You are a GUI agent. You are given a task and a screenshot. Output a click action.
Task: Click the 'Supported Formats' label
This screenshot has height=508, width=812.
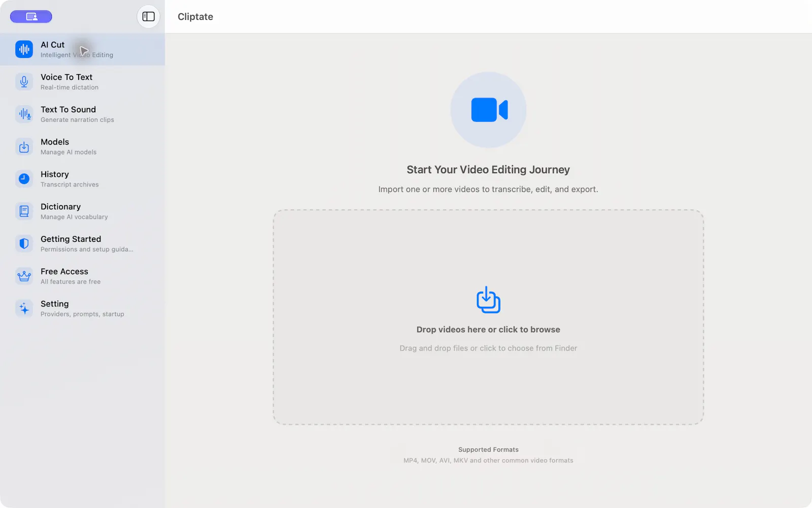488,450
